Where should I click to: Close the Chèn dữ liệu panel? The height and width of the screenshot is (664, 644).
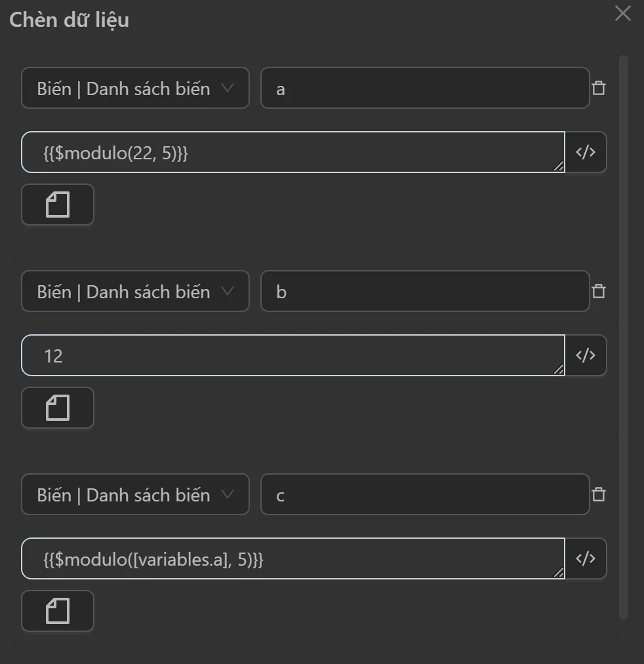pos(622,14)
